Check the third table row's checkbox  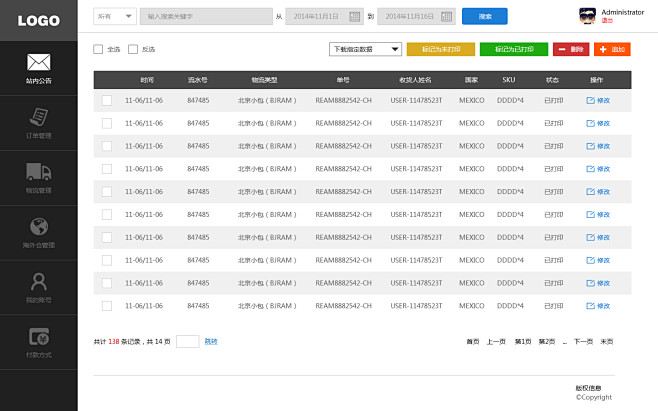point(107,146)
